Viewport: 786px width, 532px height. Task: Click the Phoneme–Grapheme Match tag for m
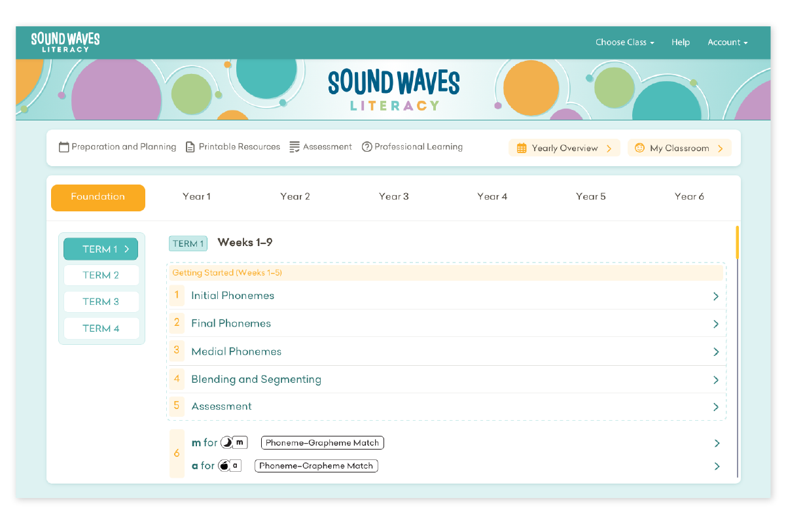322,443
